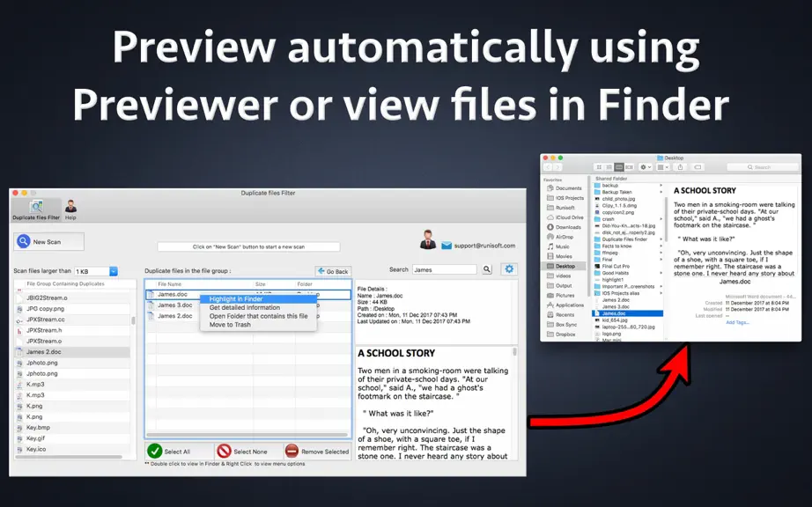The width and height of the screenshot is (812, 507).
Task: Click the duplicate files table horizontal scrollbar
Action: (247, 435)
